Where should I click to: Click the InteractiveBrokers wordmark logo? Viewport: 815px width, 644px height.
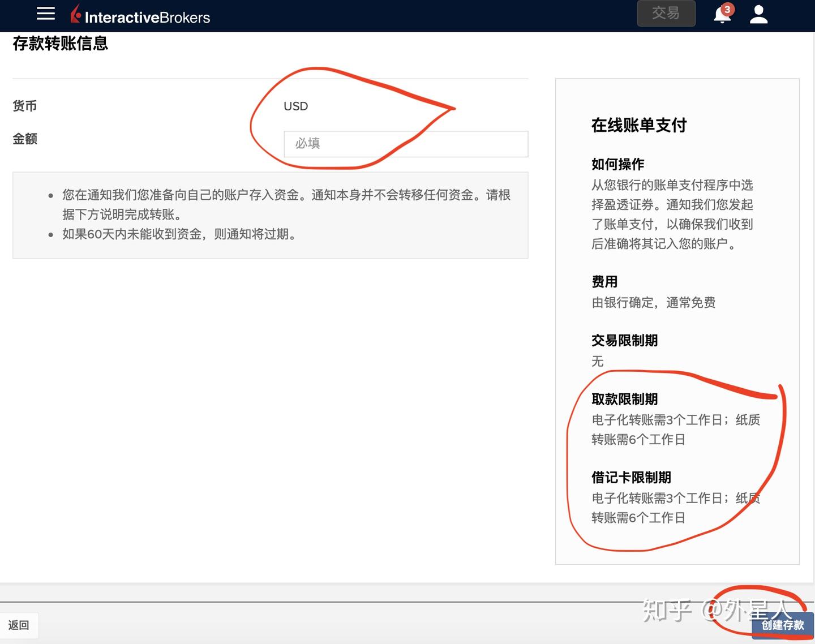[146, 16]
